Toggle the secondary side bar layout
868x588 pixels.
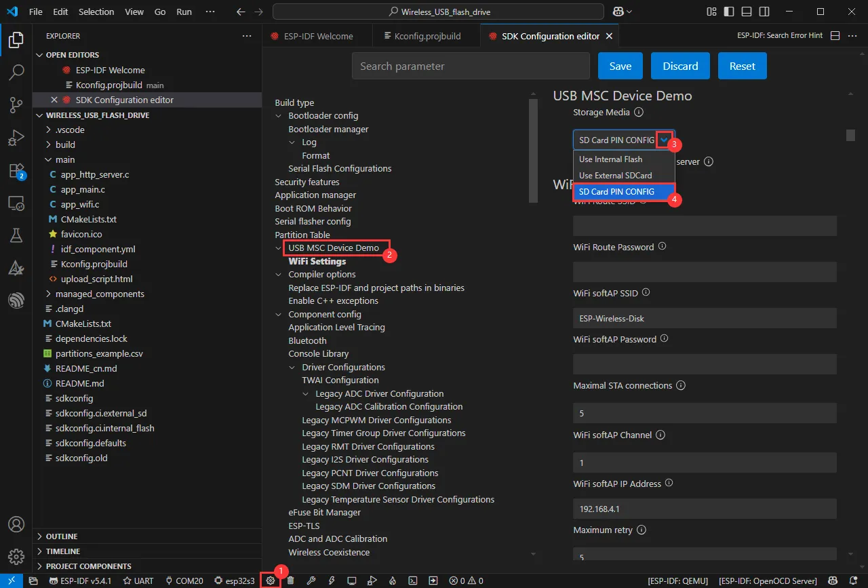point(764,12)
